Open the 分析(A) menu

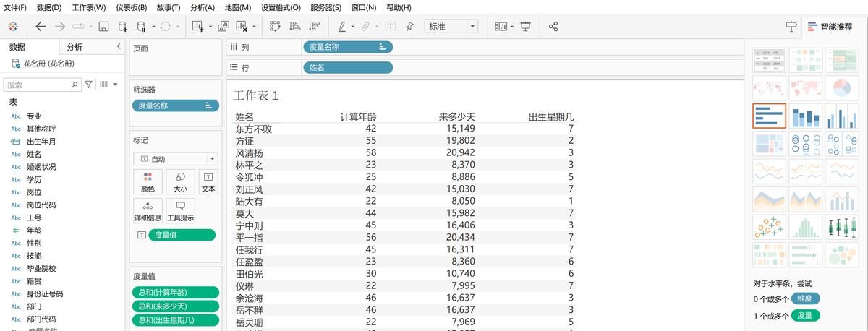(203, 7)
